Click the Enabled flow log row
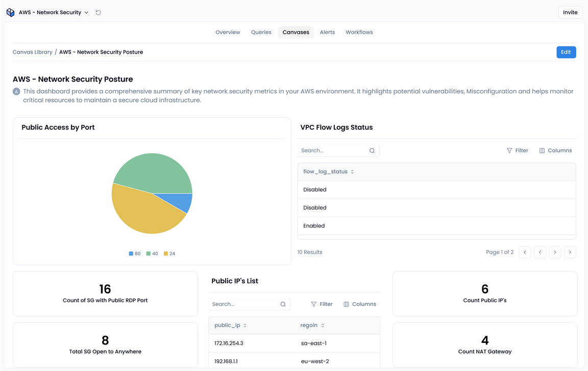The width and height of the screenshot is (588, 371). 436,226
